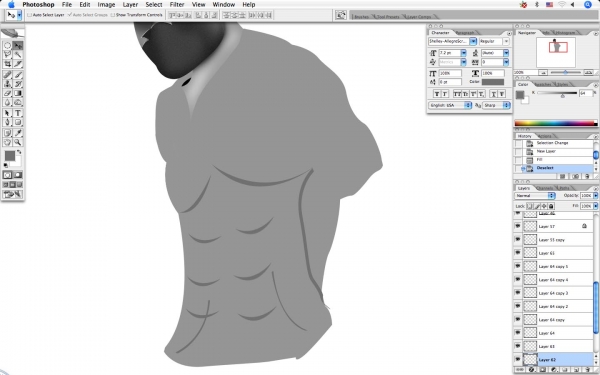Click Create new layer button
This screenshot has width=600, height=375.
577,370
